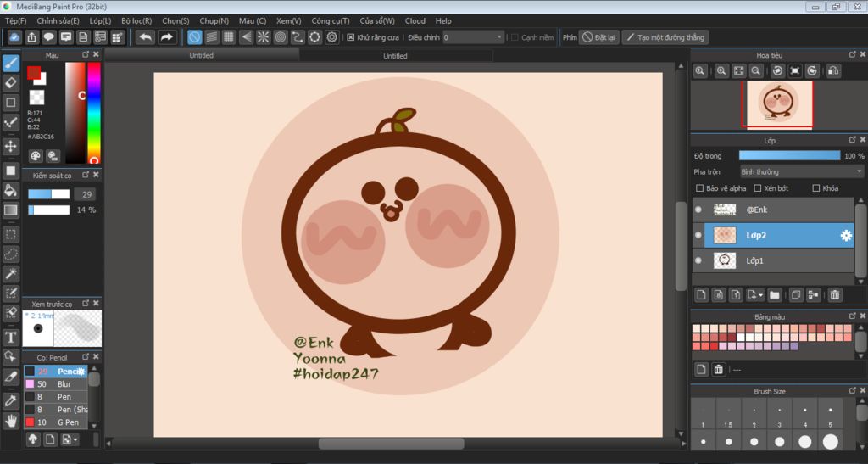Turn off snap with the snap-off icon
Screen dimensions: 868x464
pyautogui.click(x=194, y=37)
